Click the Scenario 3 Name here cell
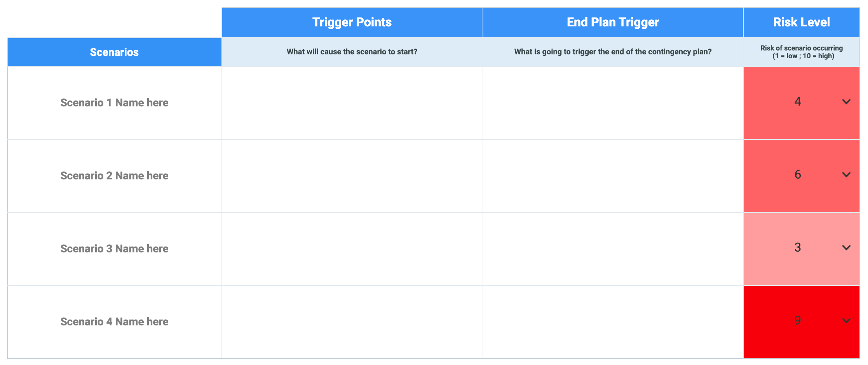This screenshot has width=868, height=365. point(114,249)
